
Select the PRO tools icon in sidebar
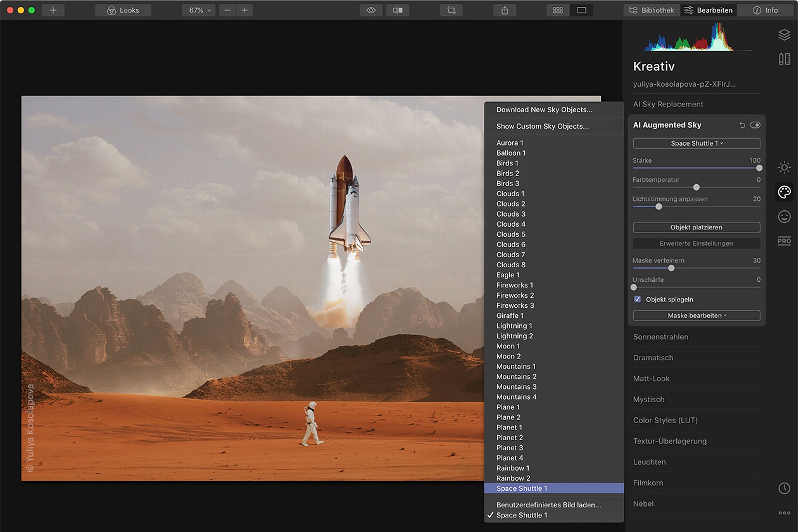coord(784,241)
